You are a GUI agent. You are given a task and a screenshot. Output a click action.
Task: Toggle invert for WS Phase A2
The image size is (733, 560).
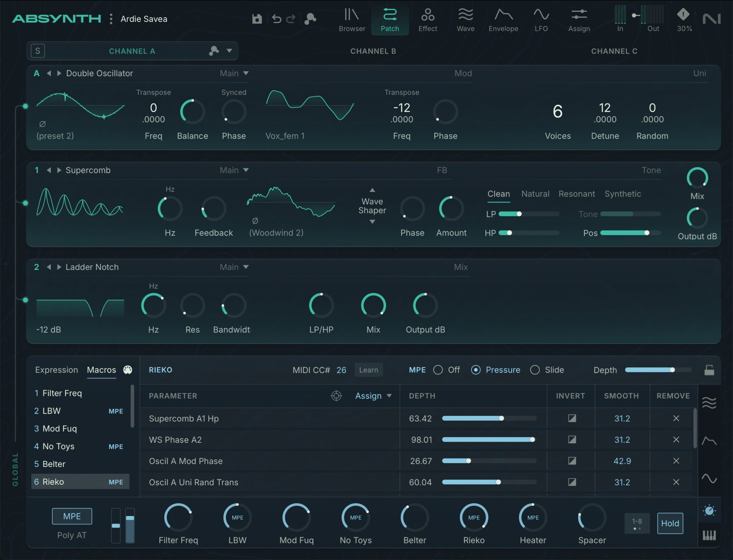pyautogui.click(x=572, y=439)
